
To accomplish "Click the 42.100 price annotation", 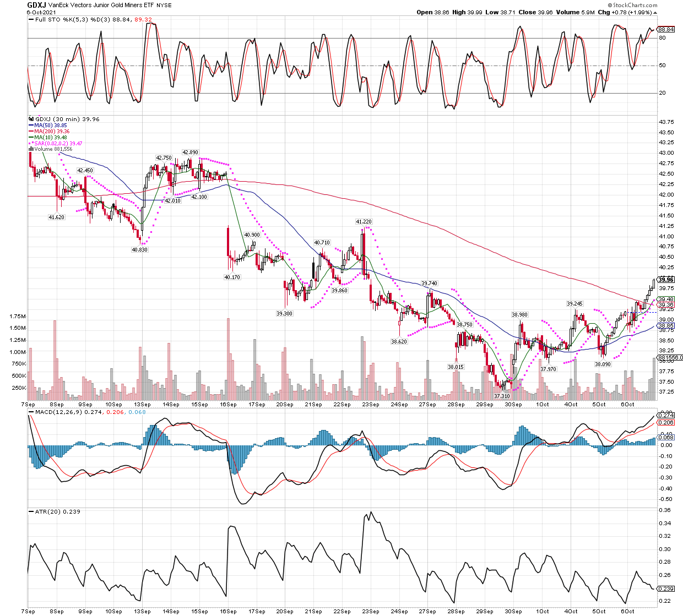I will click(x=199, y=197).
